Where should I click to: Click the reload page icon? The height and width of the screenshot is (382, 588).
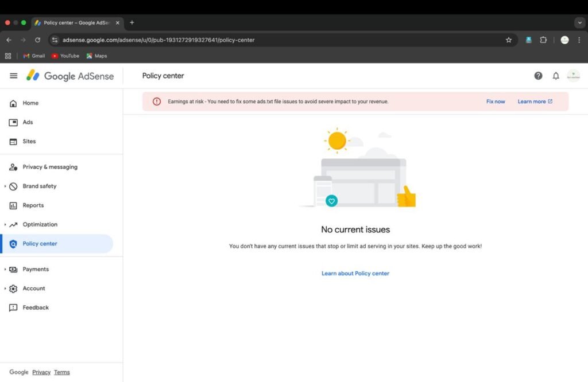click(37, 40)
